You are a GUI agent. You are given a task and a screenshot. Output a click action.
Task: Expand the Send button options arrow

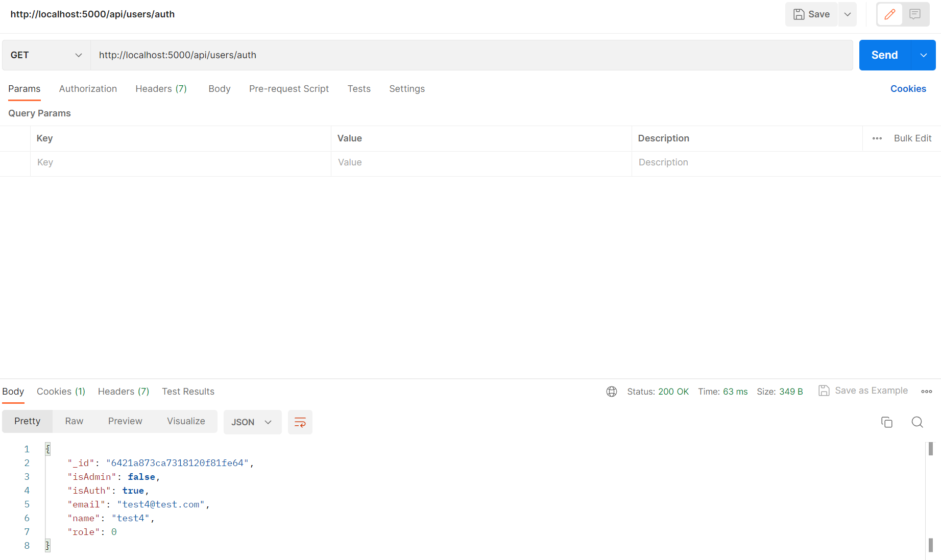pos(924,55)
